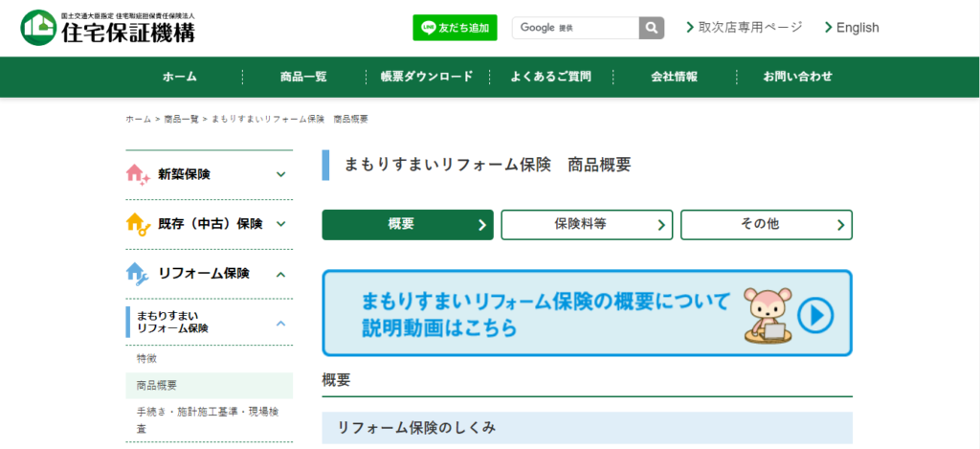Collapse the まもりすまいリフォーム保険 submenu
980x449 pixels.
tap(280, 324)
